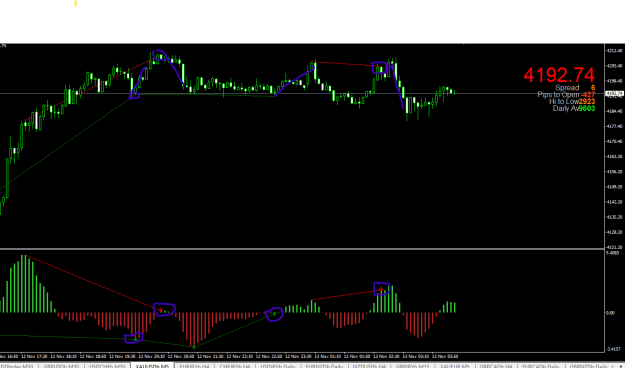Open the GBPCADb H4 chart tab
The height and width of the screenshot is (368, 625).
(x=496, y=366)
